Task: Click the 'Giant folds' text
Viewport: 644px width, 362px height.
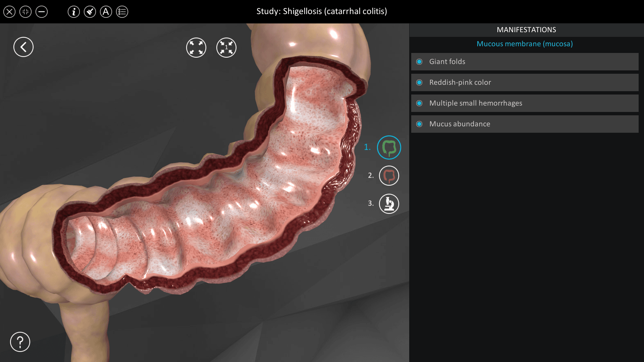Action: [447, 62]
